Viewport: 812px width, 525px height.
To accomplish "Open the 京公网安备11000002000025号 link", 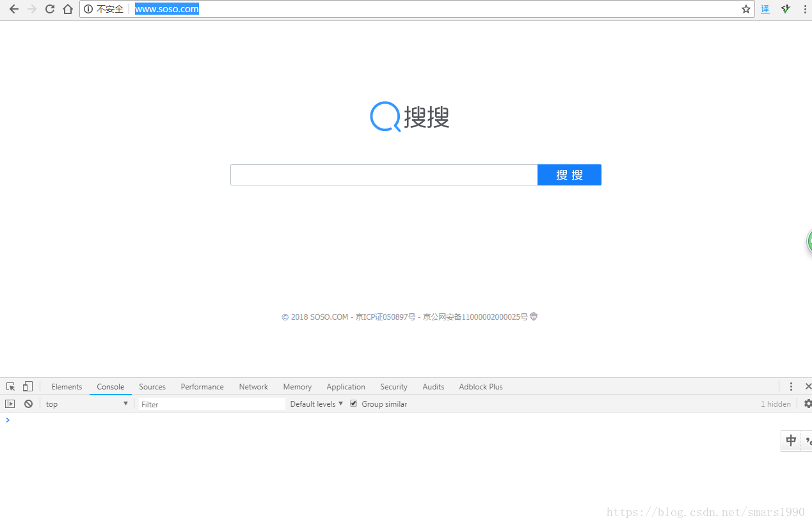I will [475, 317].
